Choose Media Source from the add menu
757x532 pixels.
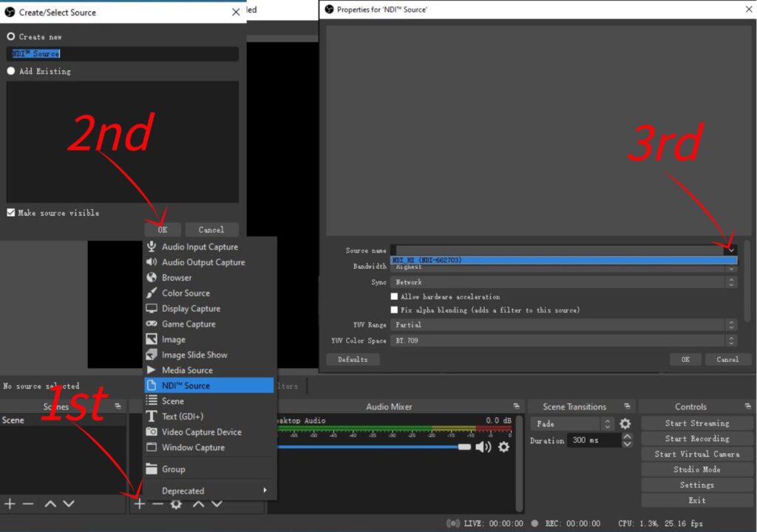[209, 370]
